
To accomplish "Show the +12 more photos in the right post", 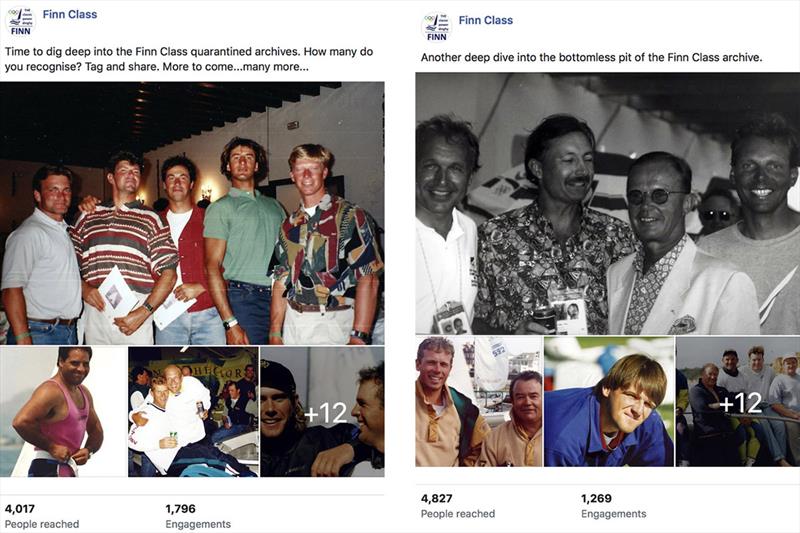I will (738, 402).
